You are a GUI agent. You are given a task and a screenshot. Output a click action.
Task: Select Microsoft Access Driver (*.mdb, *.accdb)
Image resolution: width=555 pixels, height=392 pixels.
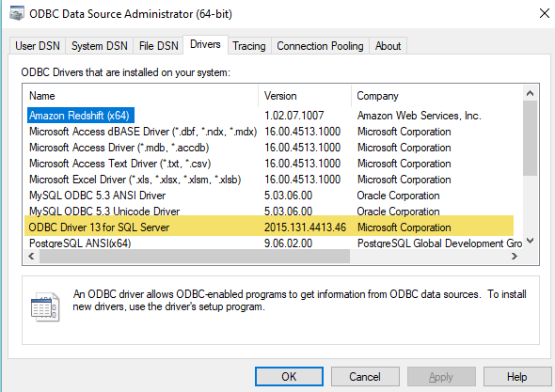(x=119, y=148)
